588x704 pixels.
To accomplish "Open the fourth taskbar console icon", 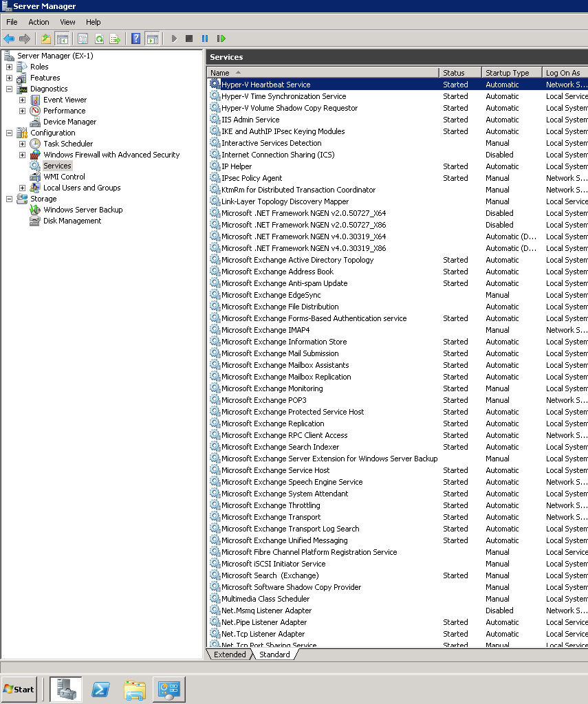I will (169, 689).
